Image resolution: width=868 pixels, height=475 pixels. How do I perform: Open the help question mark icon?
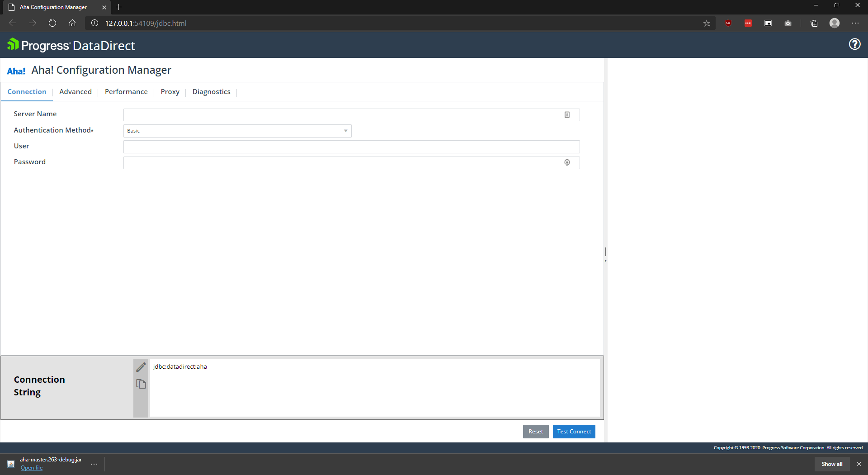click(x=854, y=44)
